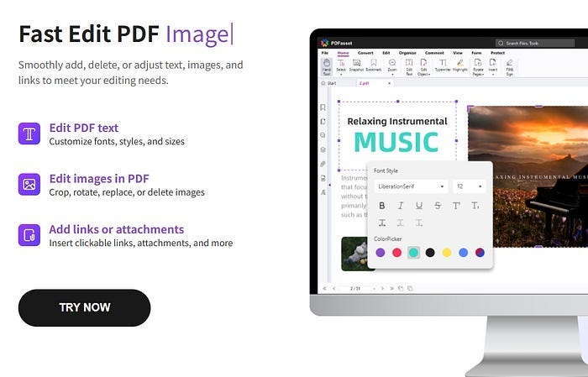Expand the Select tool dropdown arrow
Viewport: 588px width, 377px height.
pyautogui.click(x=341, y=74)
